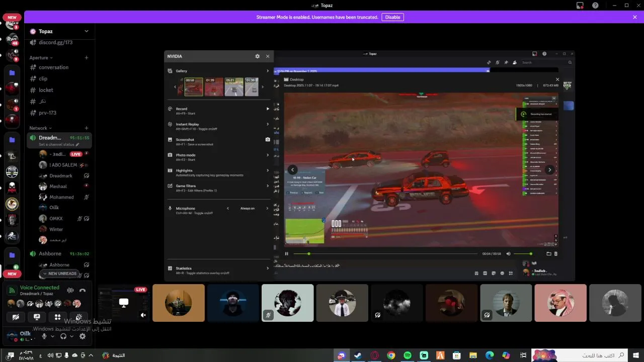
Task: Expand the Gallery arrow in NVIDIA overlay
Action: (268, 71)
